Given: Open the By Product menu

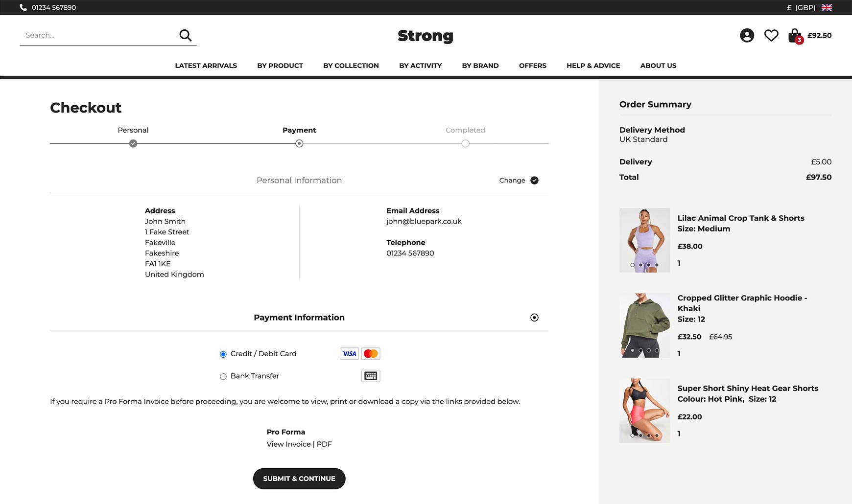Looking at the screenshot, I should [280, 66].
